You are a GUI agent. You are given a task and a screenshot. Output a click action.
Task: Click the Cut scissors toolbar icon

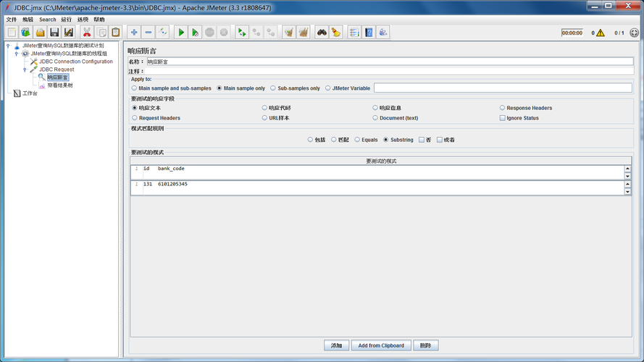point(87,33)
